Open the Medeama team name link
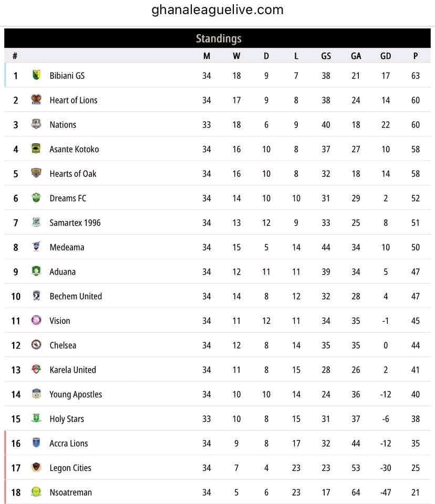Screen dimensions: 435x504 (x=67, y=247)
